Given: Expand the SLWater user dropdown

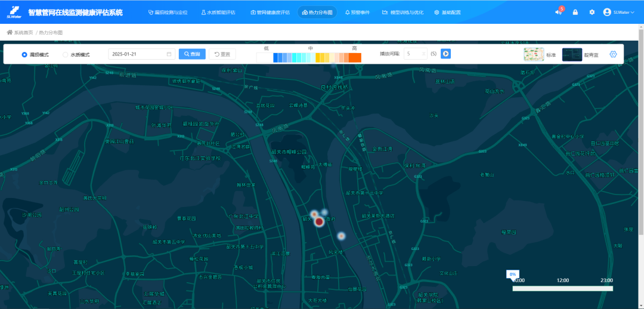Looking at the screenshot, I should point(619,13).
